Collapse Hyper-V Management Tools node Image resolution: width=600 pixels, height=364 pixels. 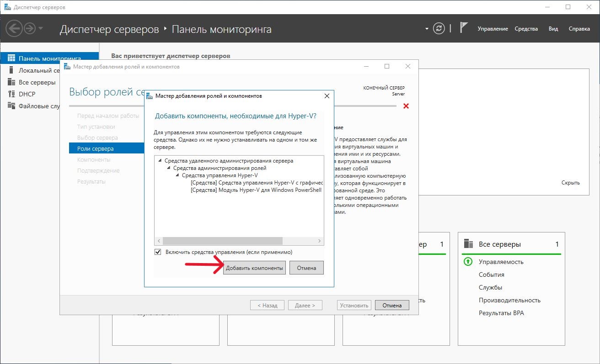pos(177,175)
